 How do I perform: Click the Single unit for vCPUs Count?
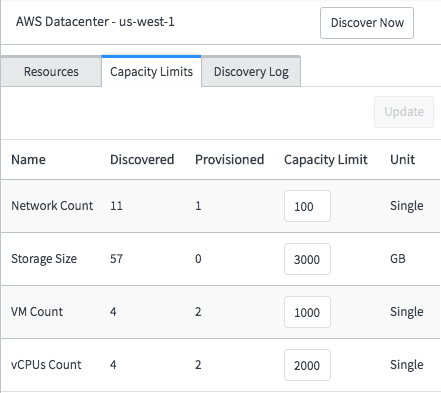(407, 365)
